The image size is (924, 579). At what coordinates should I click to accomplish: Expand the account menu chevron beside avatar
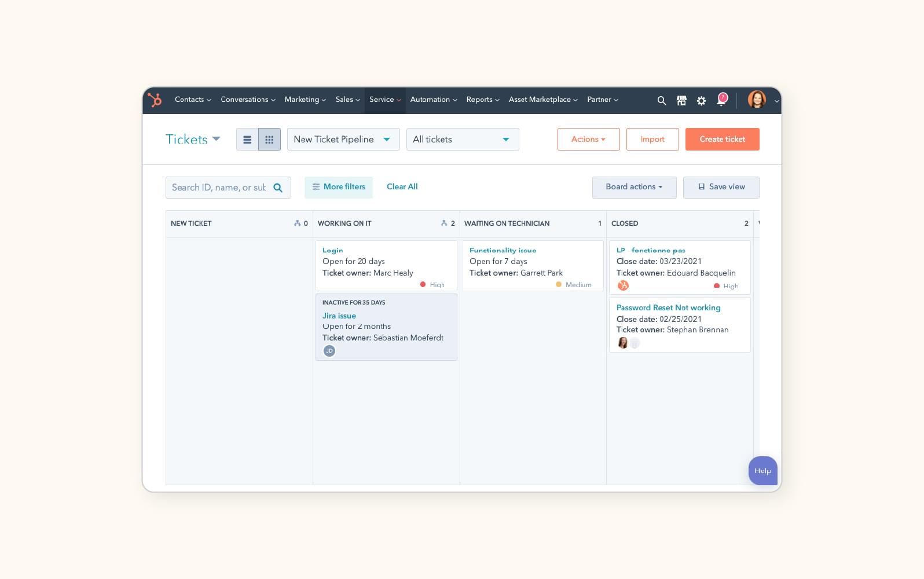pyautogui.click(x=776, y=101)
